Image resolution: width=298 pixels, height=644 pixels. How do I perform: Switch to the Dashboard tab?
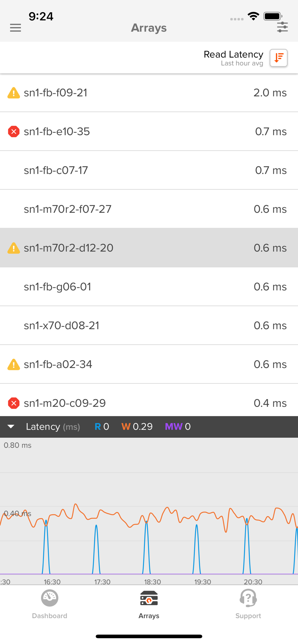pyautogui.click(x=50, y=604)
